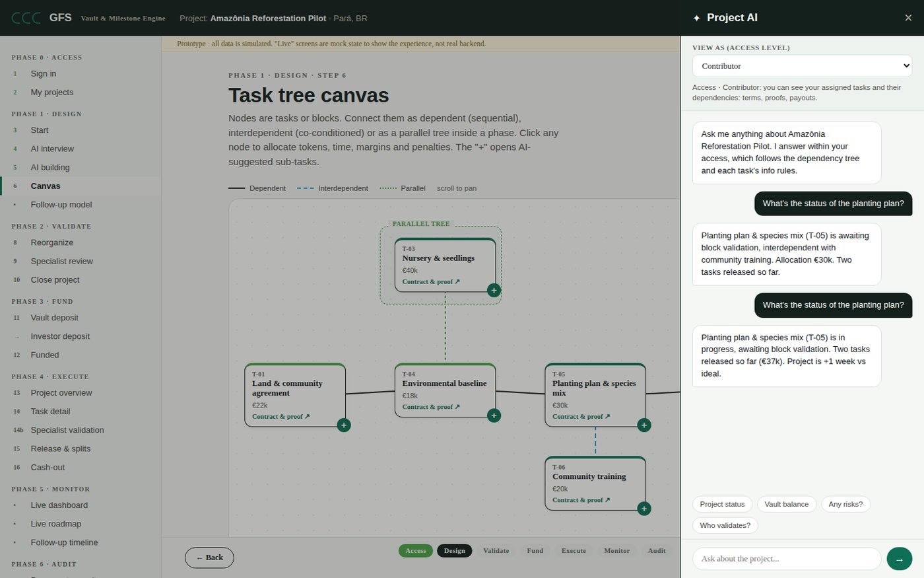Close the Project AI panel

pos(908,18)
